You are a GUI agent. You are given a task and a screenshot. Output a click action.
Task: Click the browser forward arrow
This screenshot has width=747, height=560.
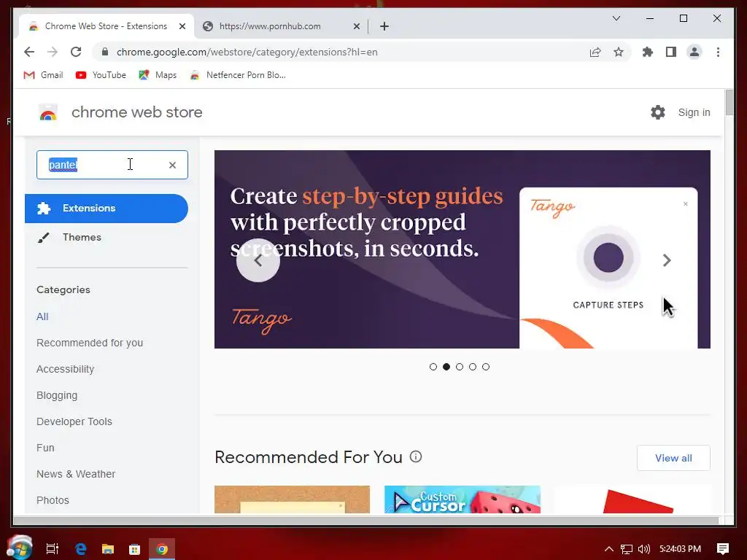(53, 52)
